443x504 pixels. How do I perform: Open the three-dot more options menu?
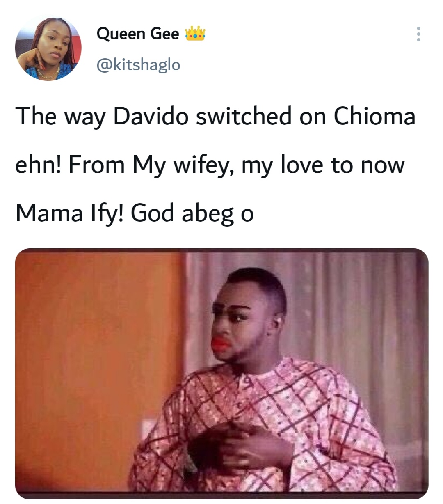(x=418, y=34)
